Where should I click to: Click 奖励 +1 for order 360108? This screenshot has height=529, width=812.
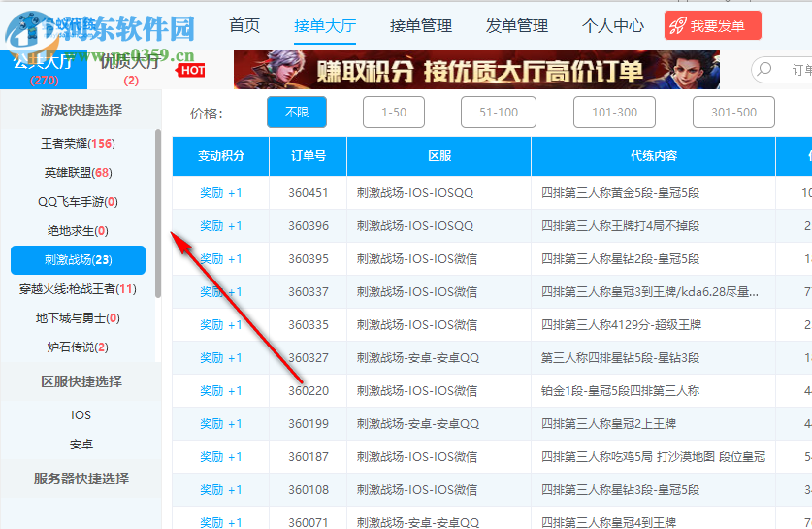220,489
